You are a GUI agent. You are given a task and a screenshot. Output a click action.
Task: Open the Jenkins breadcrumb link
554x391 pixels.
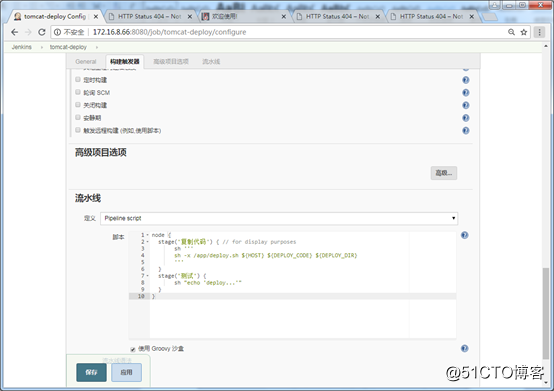coord(22,47)
